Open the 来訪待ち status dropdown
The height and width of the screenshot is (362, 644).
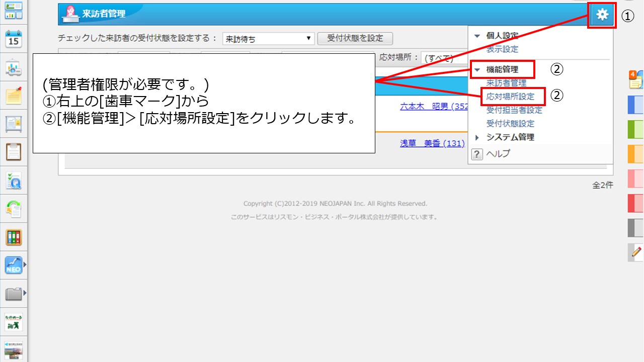tap(268, 39)
